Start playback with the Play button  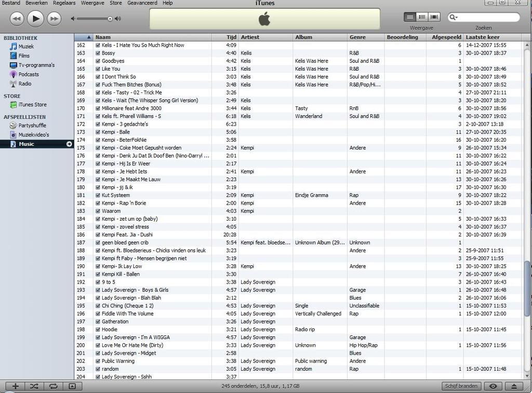[x=35, y=18]
